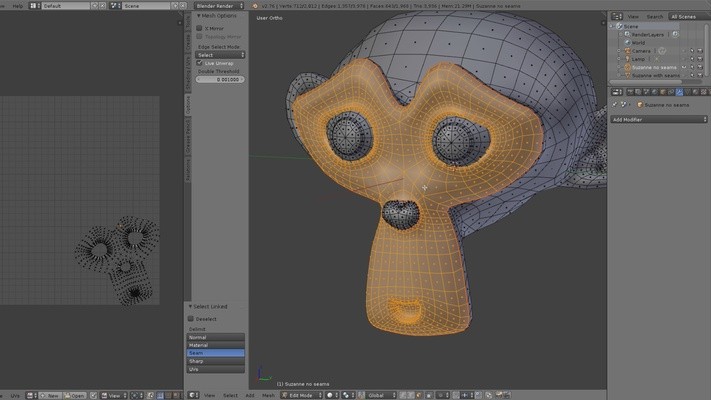Open the Mesh menu in viewport header
This screenshot has width=711, height=400.
[268, 395]
